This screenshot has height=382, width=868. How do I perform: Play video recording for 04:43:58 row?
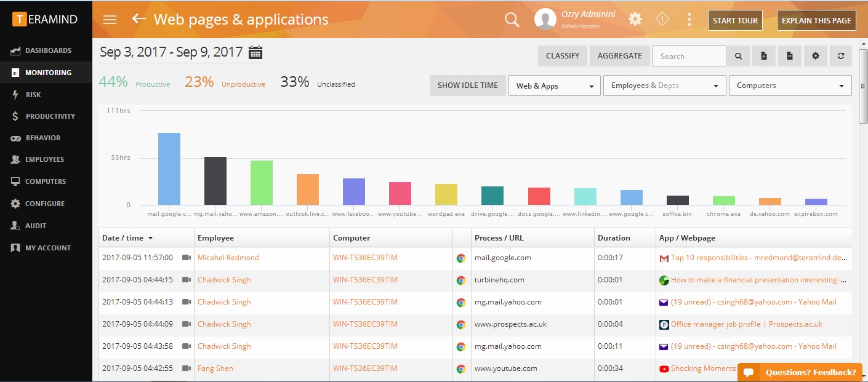tap(187, 346)
